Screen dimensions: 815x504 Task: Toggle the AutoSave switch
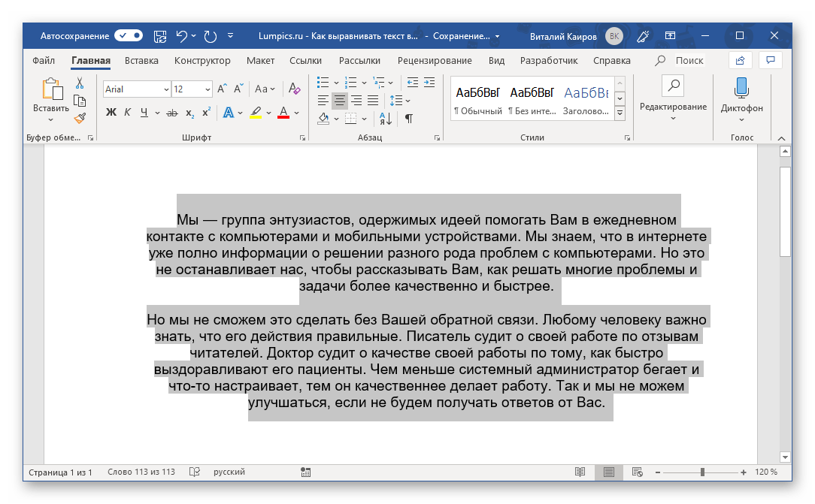129,35
